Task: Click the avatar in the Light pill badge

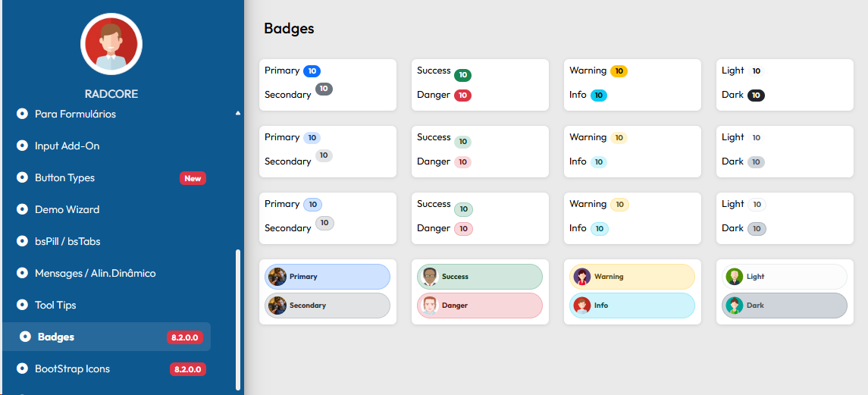Action: point(734,277)
